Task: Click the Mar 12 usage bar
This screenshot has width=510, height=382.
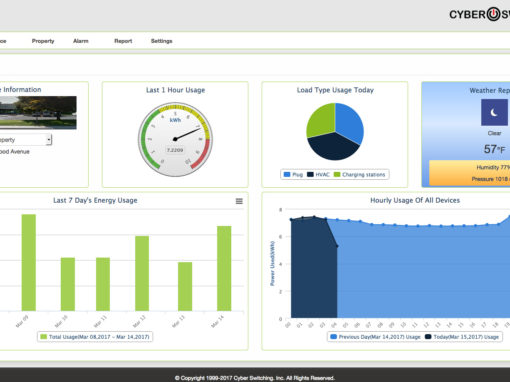Action: pos(142,273)
